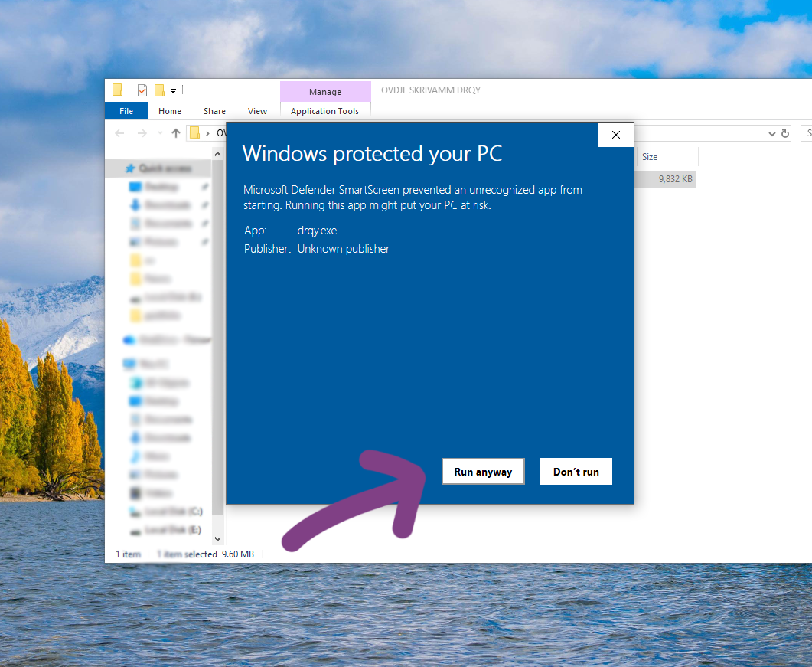Open the File menu in Explorer

point(126,111)
